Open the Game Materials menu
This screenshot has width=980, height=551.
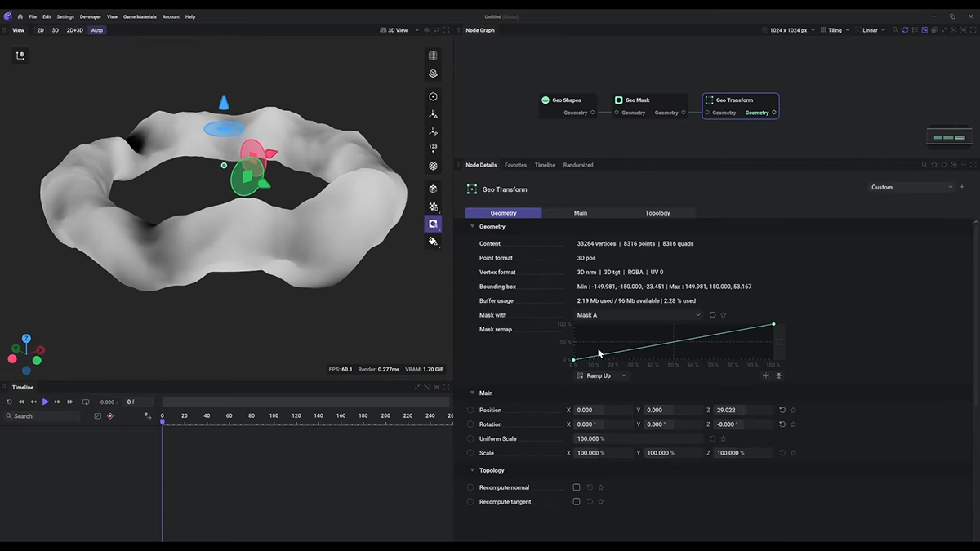pos(140,16)
